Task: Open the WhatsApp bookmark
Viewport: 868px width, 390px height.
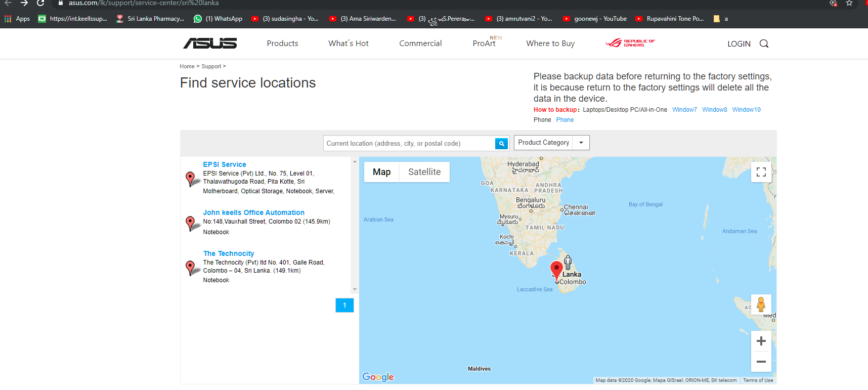Action: 218,19
